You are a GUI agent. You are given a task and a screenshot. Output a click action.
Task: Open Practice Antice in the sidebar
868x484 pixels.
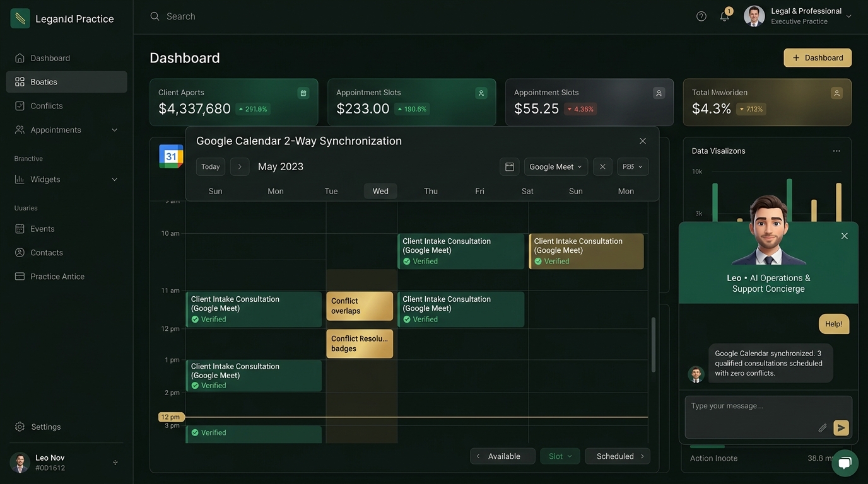pos(66,277)
